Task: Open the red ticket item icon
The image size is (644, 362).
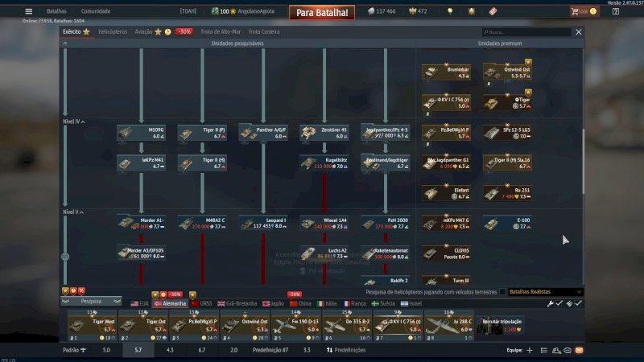Action: 493,11
